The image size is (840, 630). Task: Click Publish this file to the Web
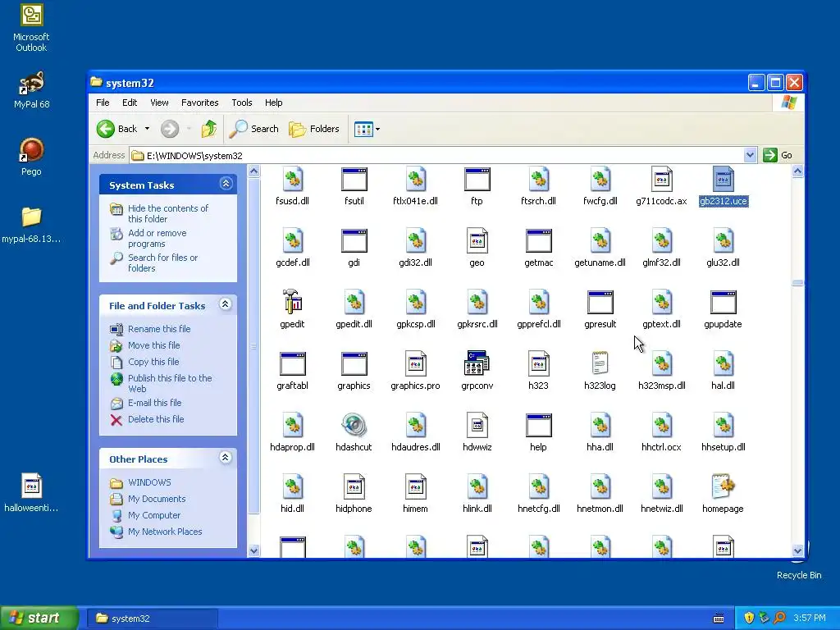[x=169, y=383]
